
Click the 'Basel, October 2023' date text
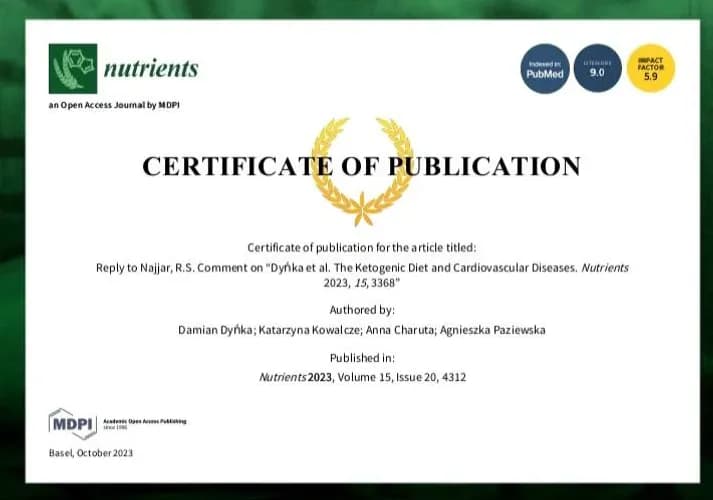(91, 453)
